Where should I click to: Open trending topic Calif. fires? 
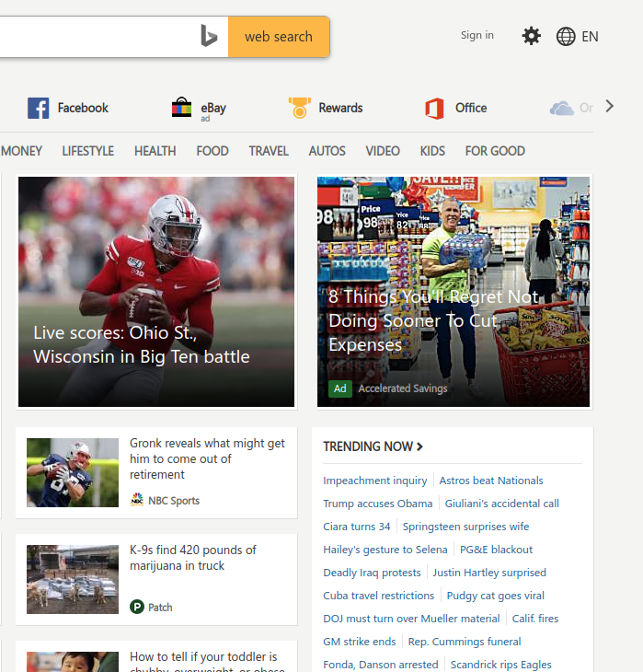click(x=535, y=619)
